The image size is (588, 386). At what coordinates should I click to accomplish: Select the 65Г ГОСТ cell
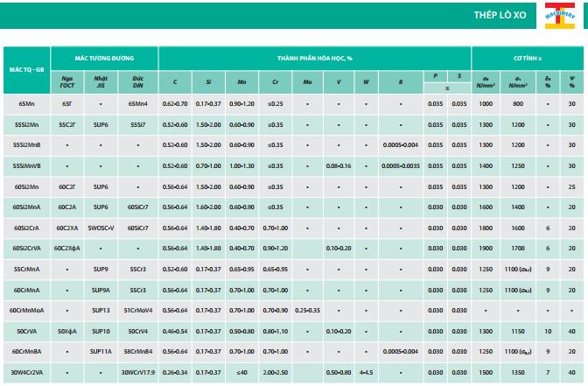click(67, 104)
